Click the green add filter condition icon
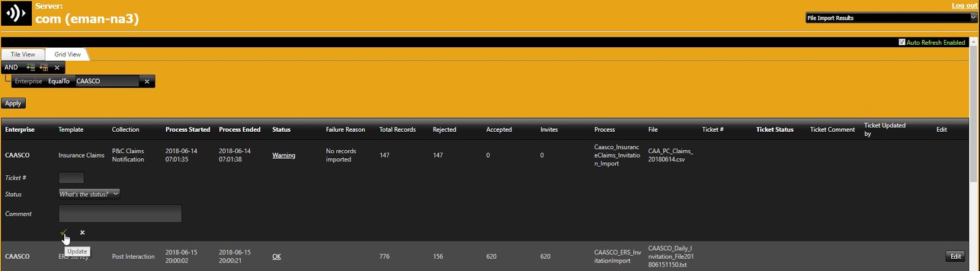This screenshot has height=271, width=980. (x=31, y=67)
